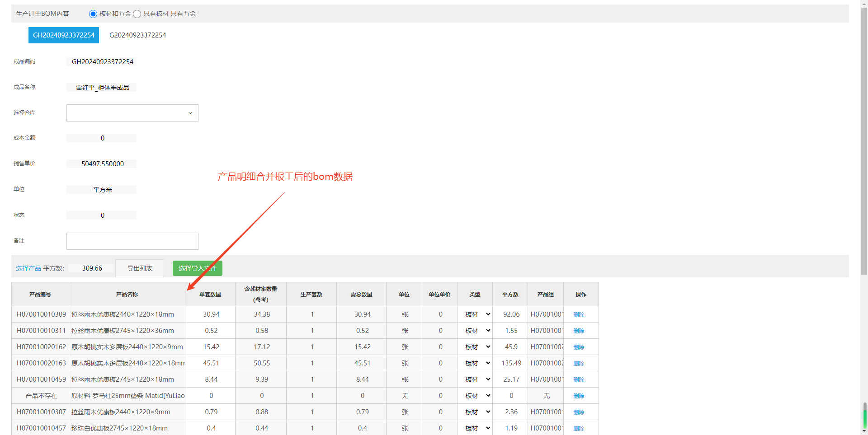Open 类型 dropdown for row H070010010309
868x435 pixels.
(477, 314)
